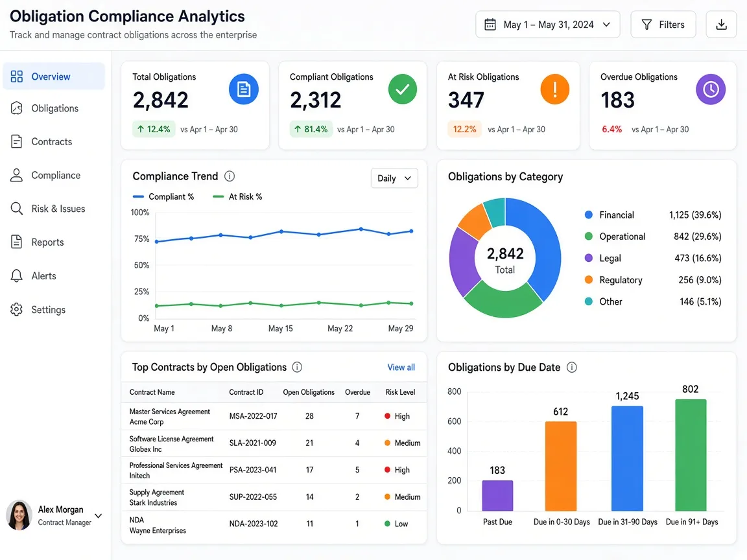Click the Other teal legend swatch
The height and width of the screenshot is (560, 747).
(x=589, y=301)
